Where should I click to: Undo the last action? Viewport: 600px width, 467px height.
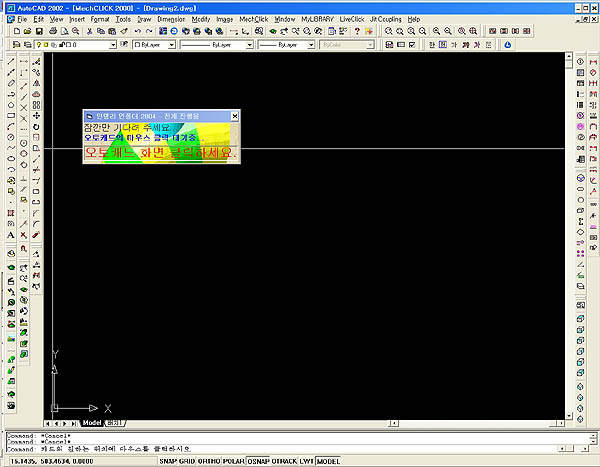(137, 31)
